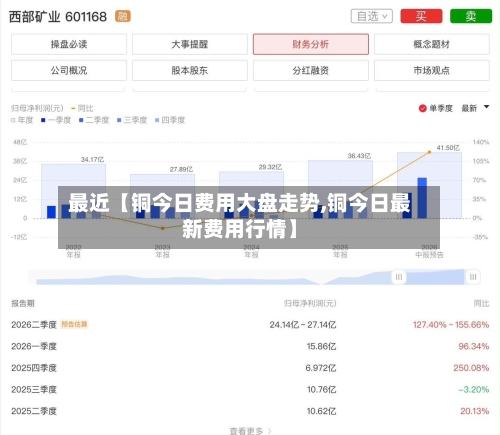This screenshot has height=435, width=500.
Task: Select the 2025三季度 report row
Action: click(250, 390)
